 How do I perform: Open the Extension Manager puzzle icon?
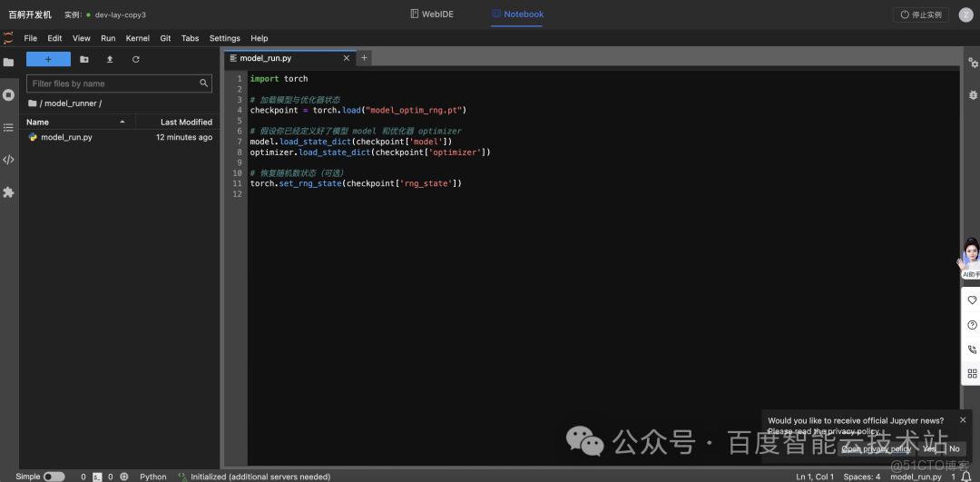click(x=8, y=192)
